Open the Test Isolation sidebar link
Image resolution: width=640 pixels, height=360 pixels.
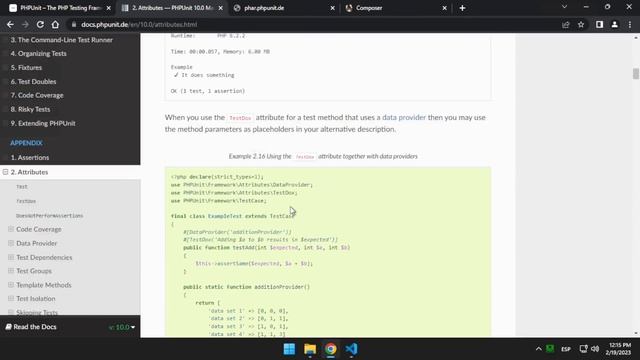(x=36, y=299)
